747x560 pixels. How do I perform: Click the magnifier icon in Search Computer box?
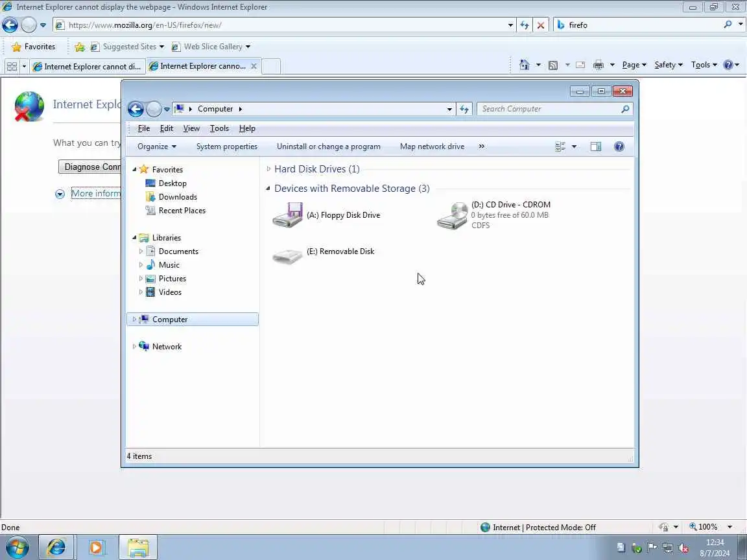tap(625, 109)
